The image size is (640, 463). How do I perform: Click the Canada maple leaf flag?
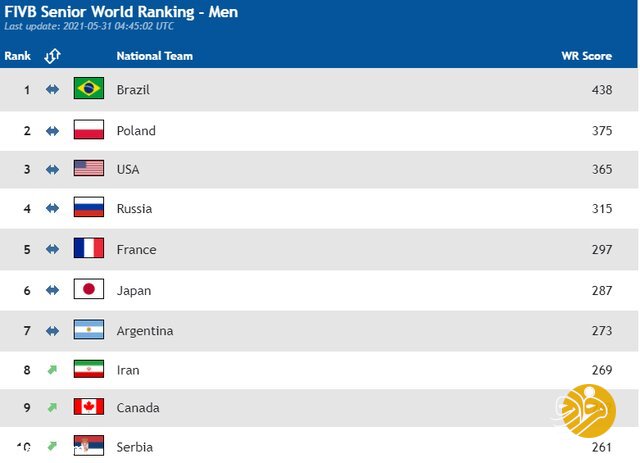tap(89, 407)
